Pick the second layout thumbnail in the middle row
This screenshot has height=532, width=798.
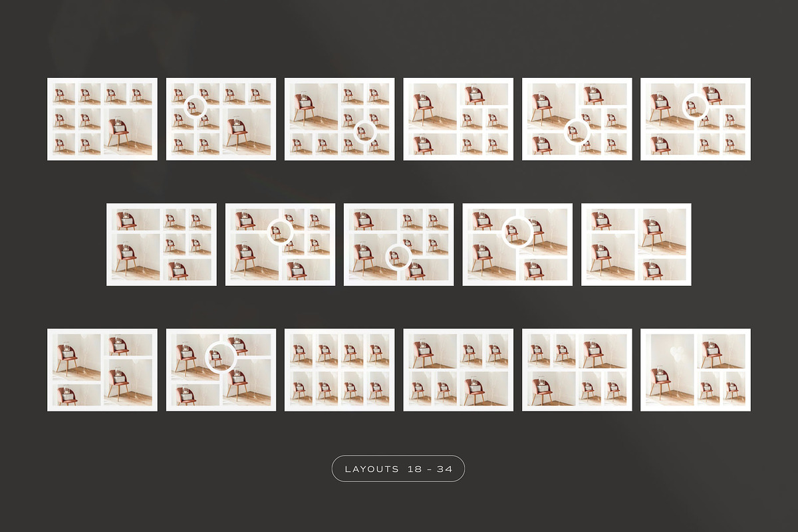point(280,245)
